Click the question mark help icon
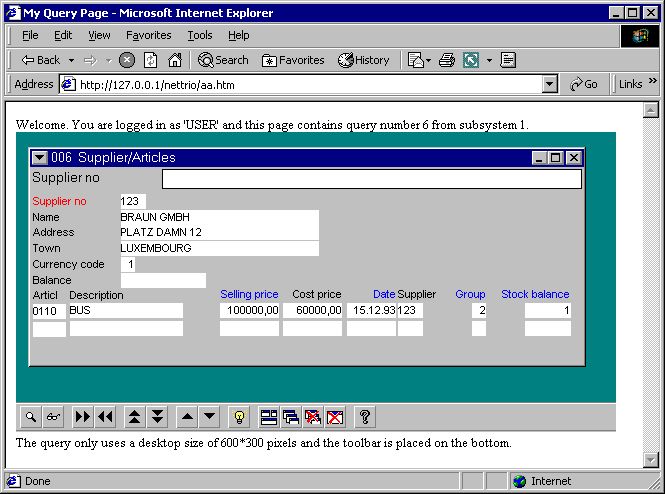Screen dimensions: 665x494 (x=364, y=417)
